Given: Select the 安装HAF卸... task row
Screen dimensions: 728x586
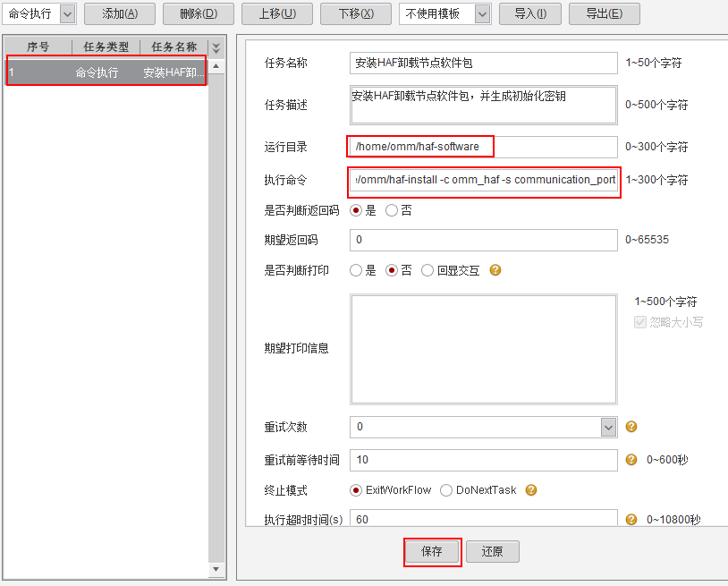Looking at the screenshot, I should pyautogui.click(x=106, y=72).
